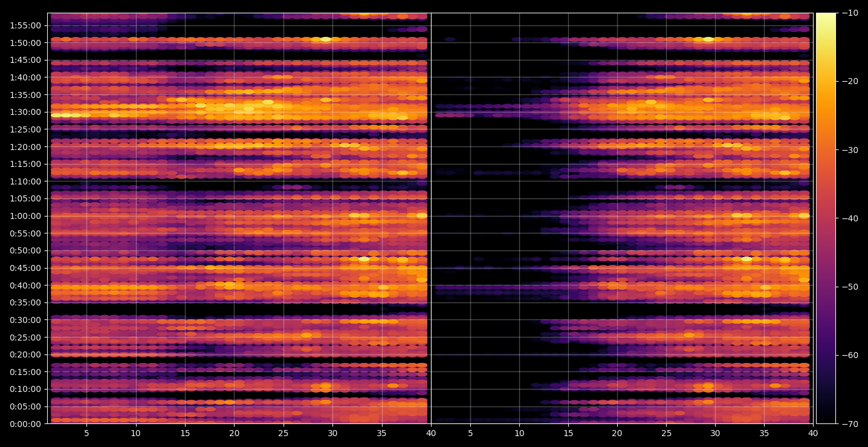Click the −50 colorbar scale label
The image size is (868, 447).
point(850,287)
